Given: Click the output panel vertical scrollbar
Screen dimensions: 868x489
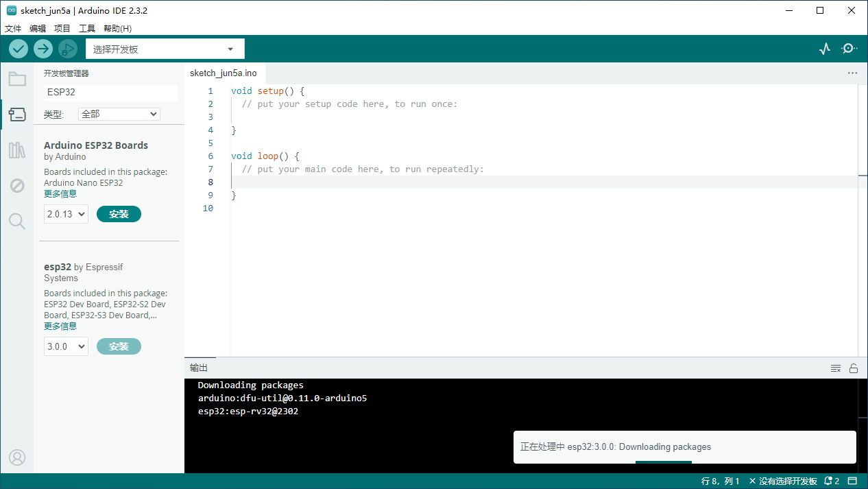Looking at the screenshot, I should 863,425.
